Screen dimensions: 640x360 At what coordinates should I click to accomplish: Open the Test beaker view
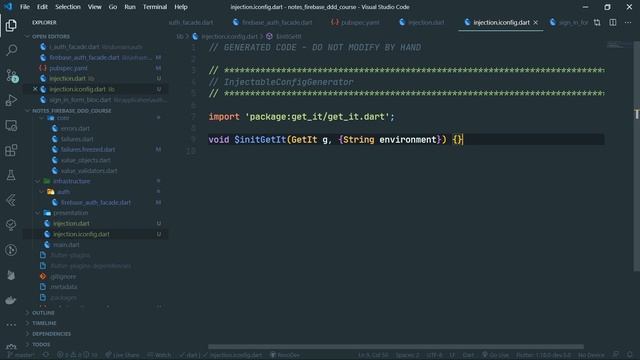11,175
